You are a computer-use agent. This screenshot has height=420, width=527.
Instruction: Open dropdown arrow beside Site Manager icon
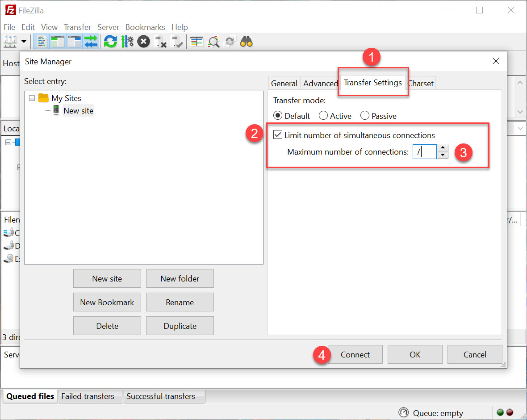click(23, 42)
